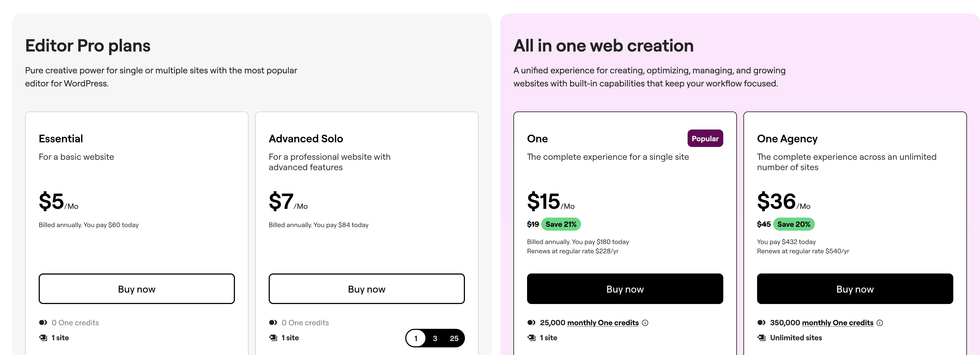Click info icon beside 25,000 monthly One credits
Viewport: 980px width, 355px height.
pyautogui.click(x=645, y=323)
